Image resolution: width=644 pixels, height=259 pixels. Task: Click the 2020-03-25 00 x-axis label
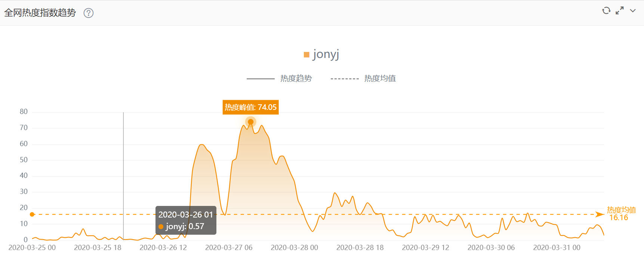[x=32, y=247]
